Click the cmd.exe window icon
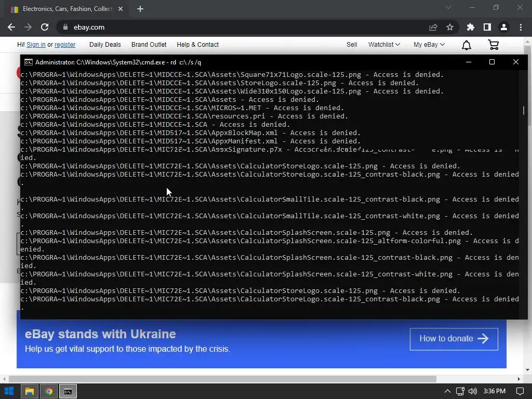532x399 pixels. tap(29, 62)
